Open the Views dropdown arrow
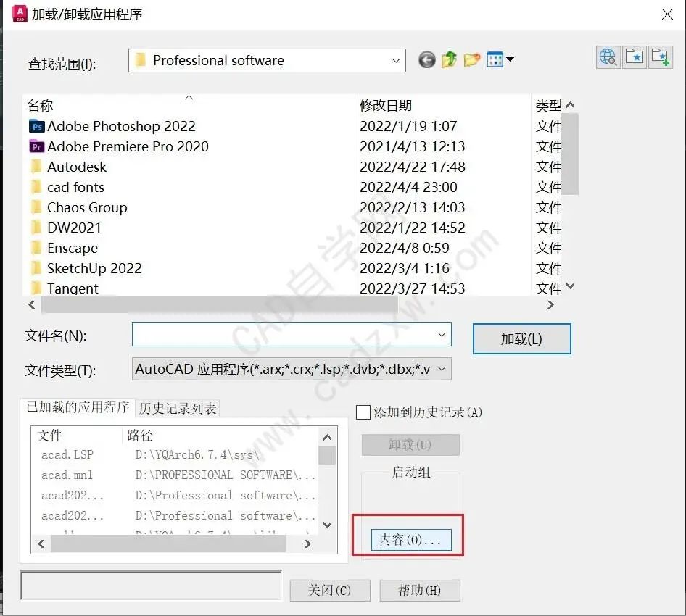686x616 pixels. [x=510, y=59]
